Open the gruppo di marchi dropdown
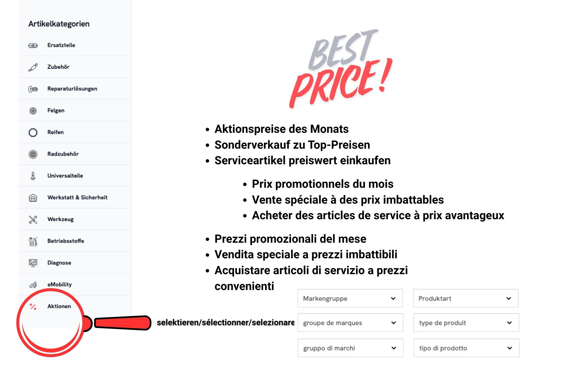 tap(350, 348)
